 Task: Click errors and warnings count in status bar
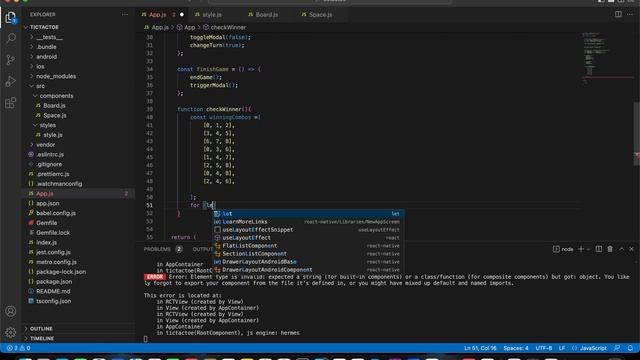(x=18, y=348)
